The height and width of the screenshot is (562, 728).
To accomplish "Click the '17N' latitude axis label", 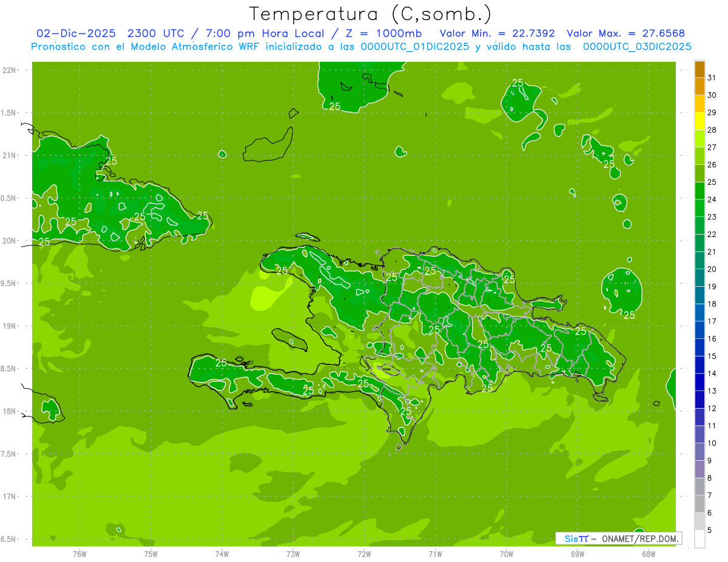I will tap(9, 497).
